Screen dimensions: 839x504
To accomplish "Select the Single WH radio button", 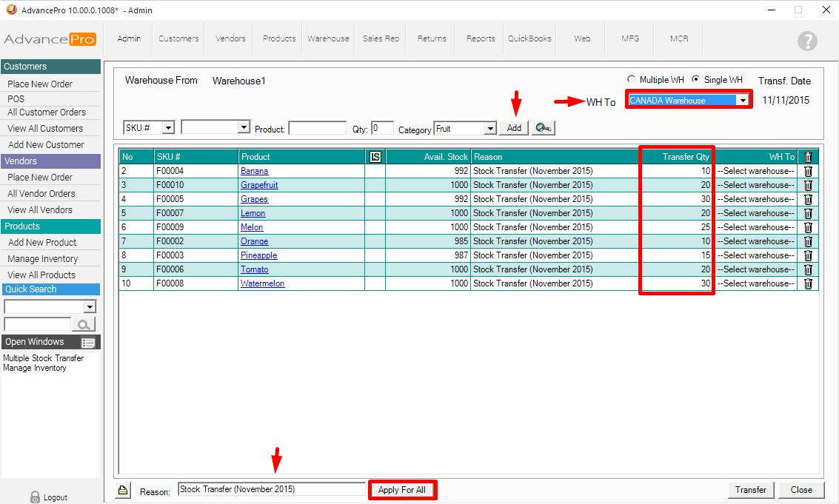I will (x=695, y=79).
